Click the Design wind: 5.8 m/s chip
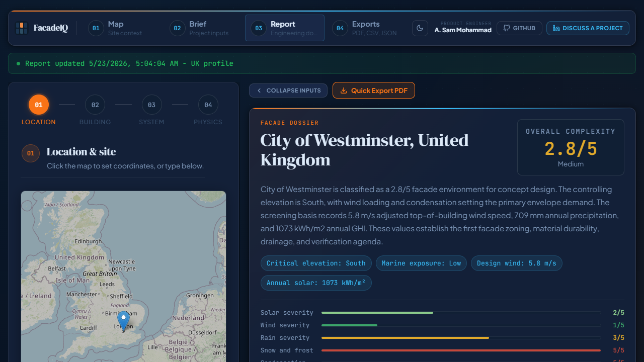644x362 pixels. point(517,263)
